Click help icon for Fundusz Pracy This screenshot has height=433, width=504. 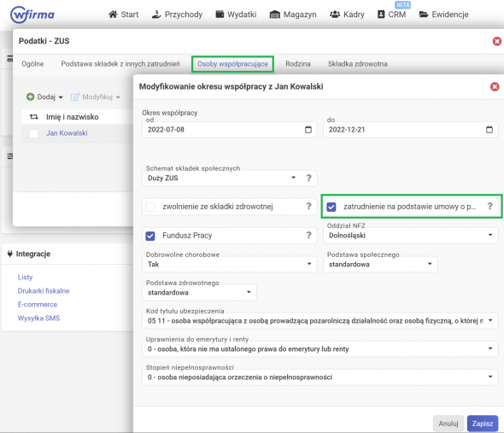pyautogui.click(x=308, y=236)
